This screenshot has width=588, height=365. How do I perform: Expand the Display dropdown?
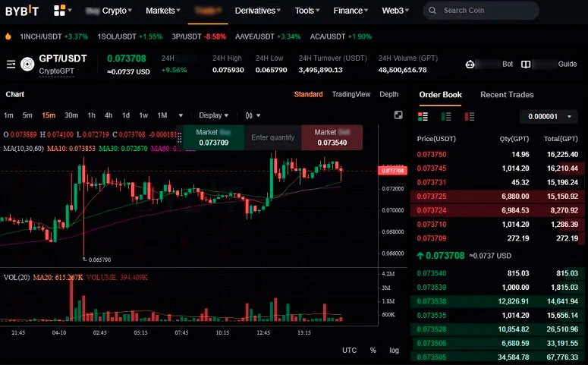[213, 115]
